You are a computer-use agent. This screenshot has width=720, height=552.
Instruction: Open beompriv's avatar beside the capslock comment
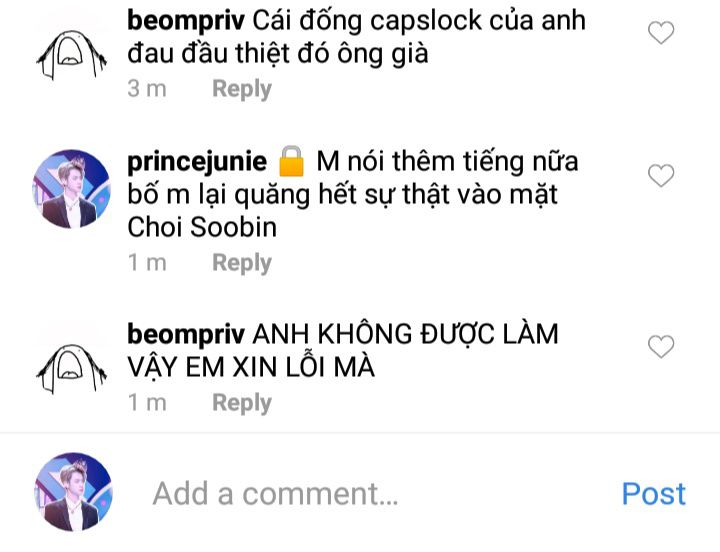pyautogui.click(x=72, y=56)
